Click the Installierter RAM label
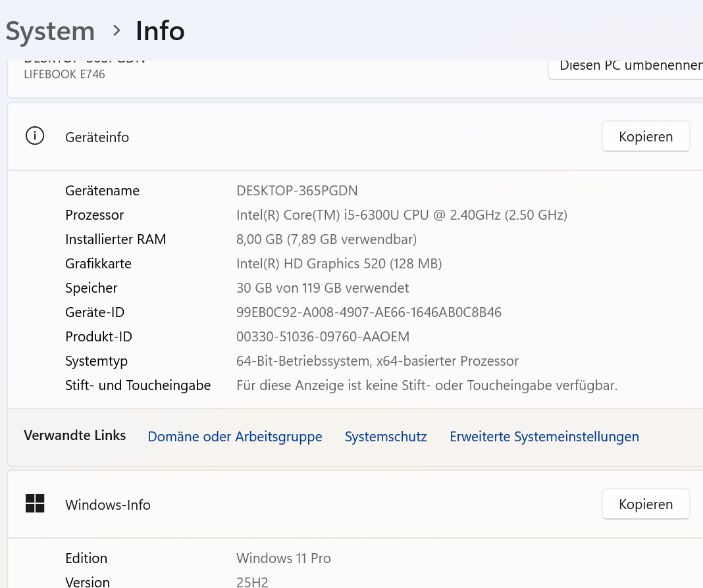Image resolution: width=703 pixels, height=588 pixels. 116,239
